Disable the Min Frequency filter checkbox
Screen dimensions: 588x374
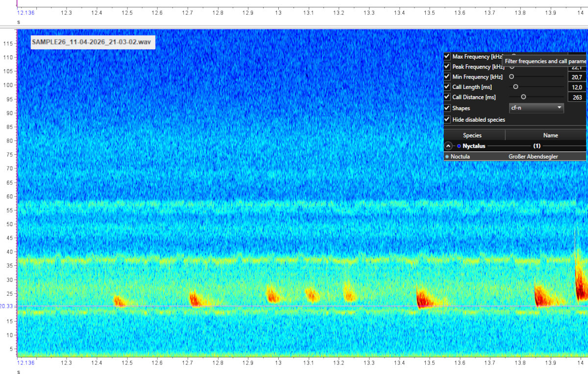[447, 77]
